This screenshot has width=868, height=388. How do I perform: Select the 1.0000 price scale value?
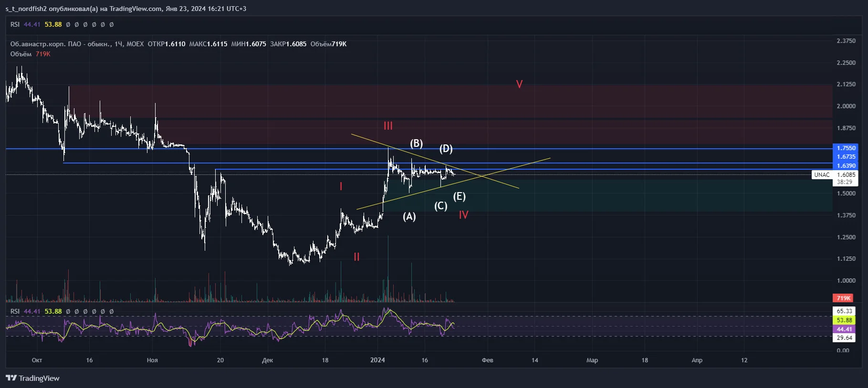pos(846,281)
